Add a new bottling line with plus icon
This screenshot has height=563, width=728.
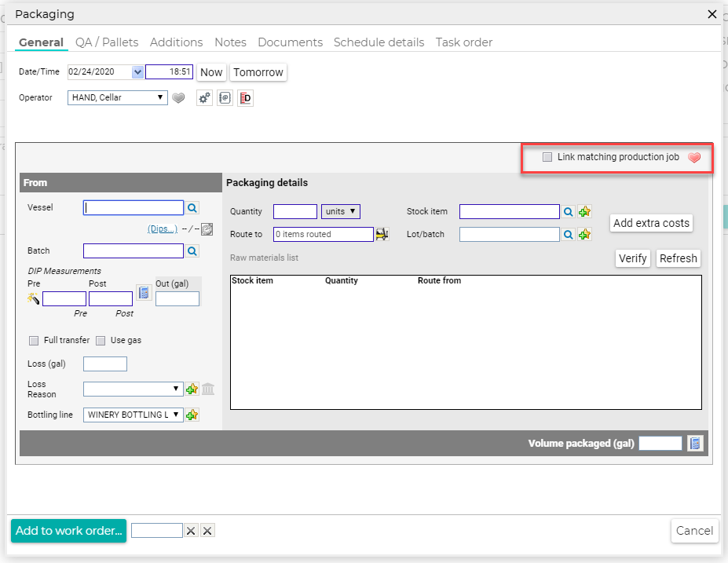(192, 415)
